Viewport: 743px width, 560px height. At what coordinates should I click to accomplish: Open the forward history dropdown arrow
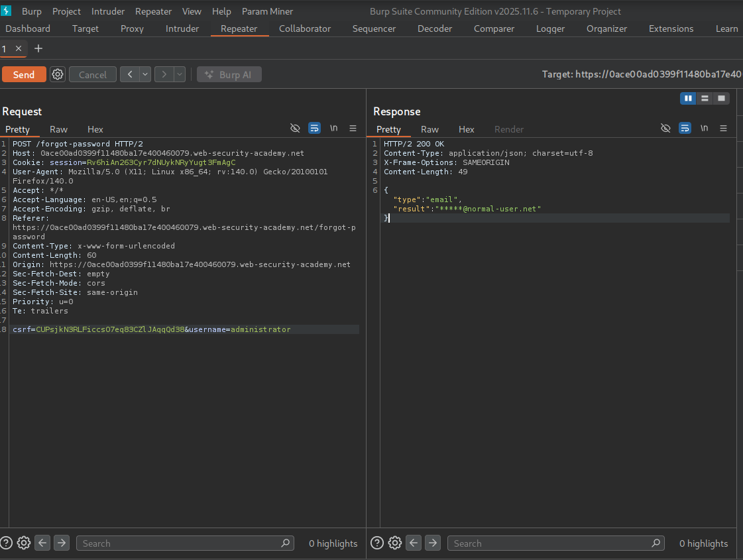tap(180, 74)
